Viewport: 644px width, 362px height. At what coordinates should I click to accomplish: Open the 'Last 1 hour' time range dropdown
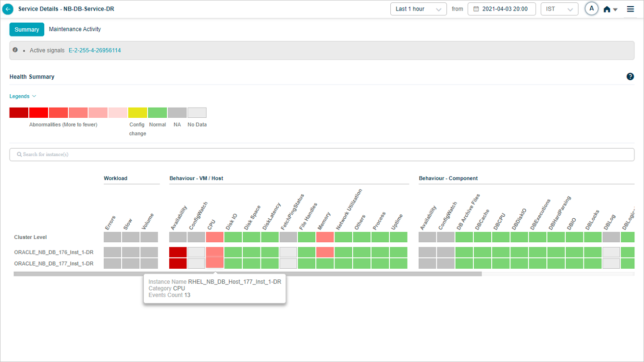tap(418, 9)
